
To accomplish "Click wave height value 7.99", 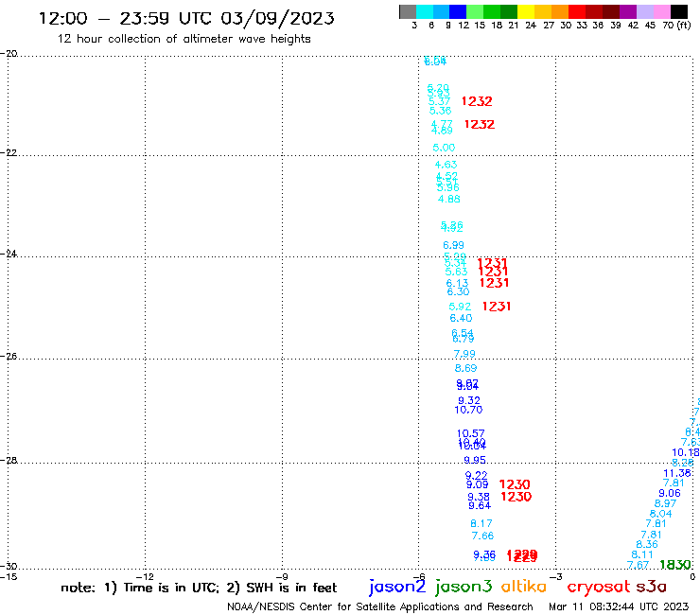I will pyautogui.click(x=464, y=354).
